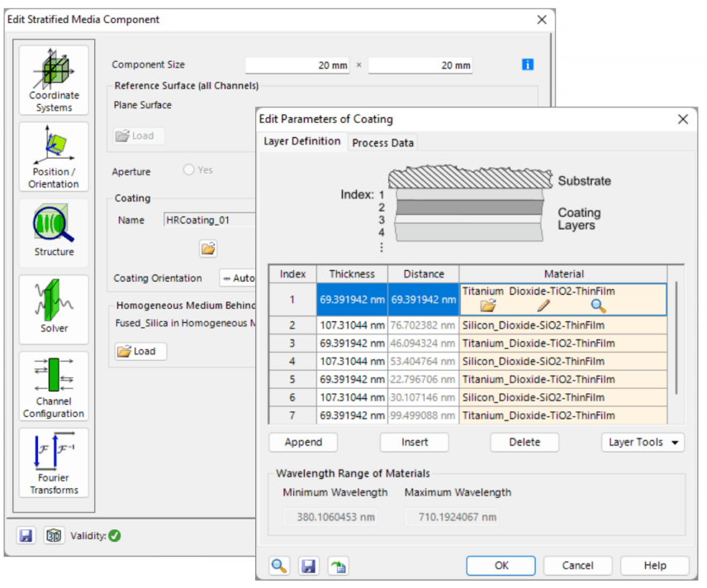
Task: Select the Structure page icon
Action: click(x=54, y=233)
